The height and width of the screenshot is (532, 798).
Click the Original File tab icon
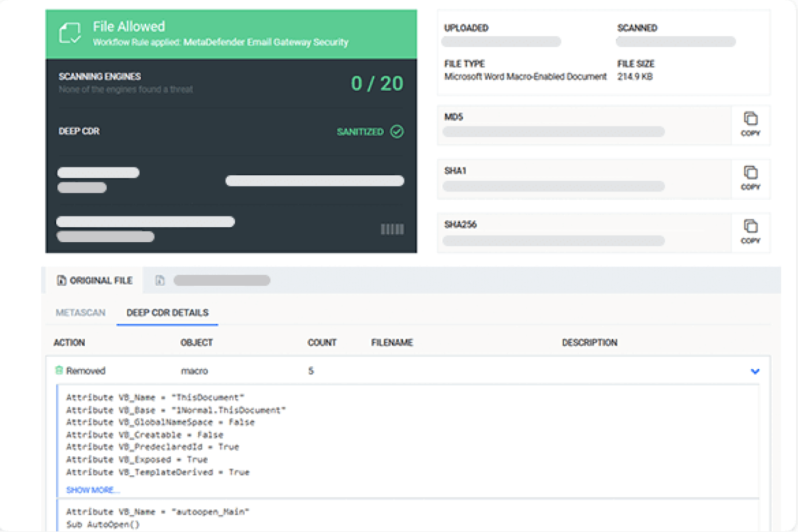(61, 280)
